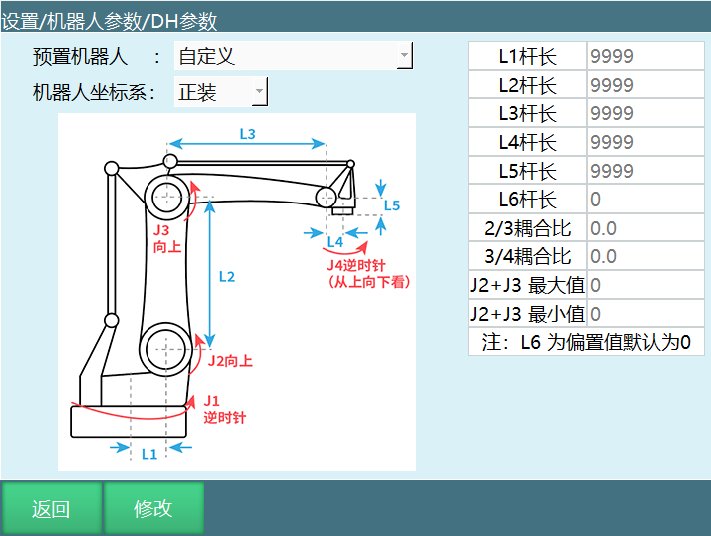Click the 2/3耦合比 coupling ratio field
This screenshot has width=711, height=536.
click(x=644, y=228)
